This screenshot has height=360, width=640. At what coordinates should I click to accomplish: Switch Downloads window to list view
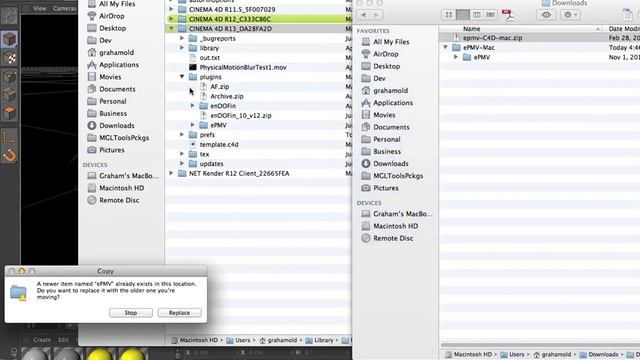tap(462, 15)
